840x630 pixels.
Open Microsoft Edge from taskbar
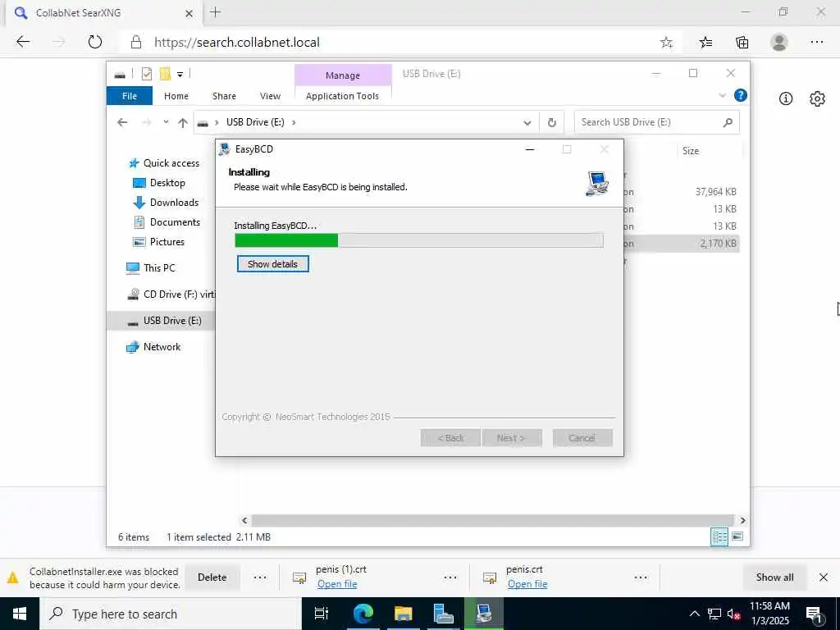point(363,614)
